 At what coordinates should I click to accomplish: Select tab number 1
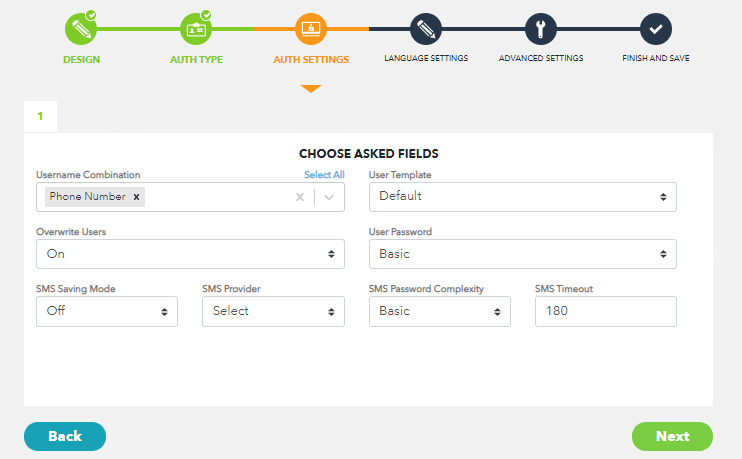[x=40, y=117]
